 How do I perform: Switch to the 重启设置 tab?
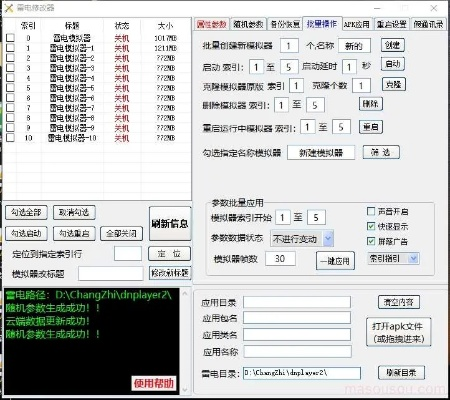point(392,24)
